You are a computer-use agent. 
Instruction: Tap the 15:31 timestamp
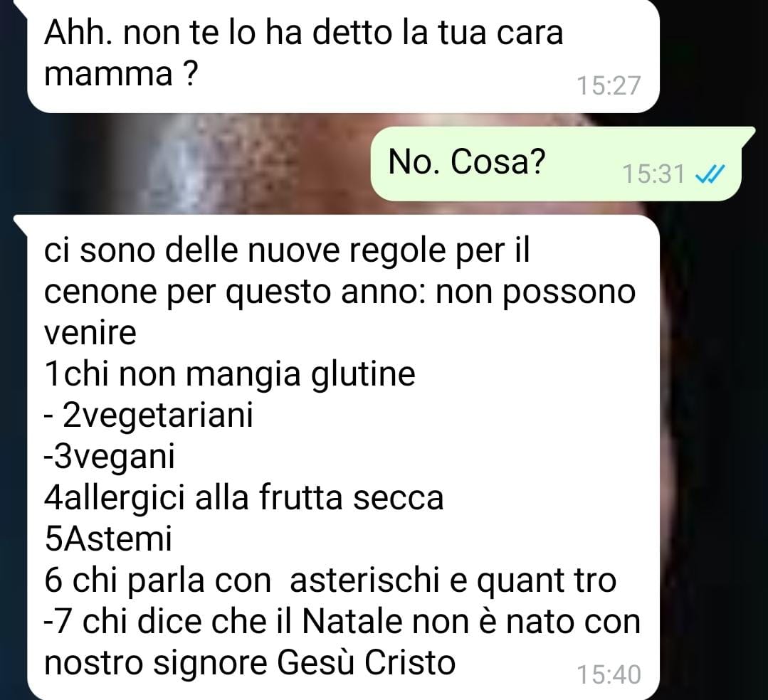653,174
